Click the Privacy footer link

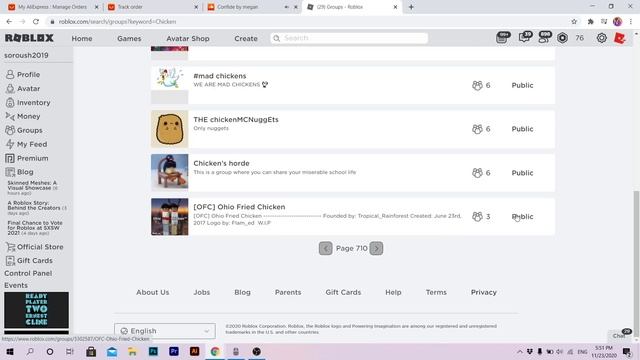(x=484, y=292)
